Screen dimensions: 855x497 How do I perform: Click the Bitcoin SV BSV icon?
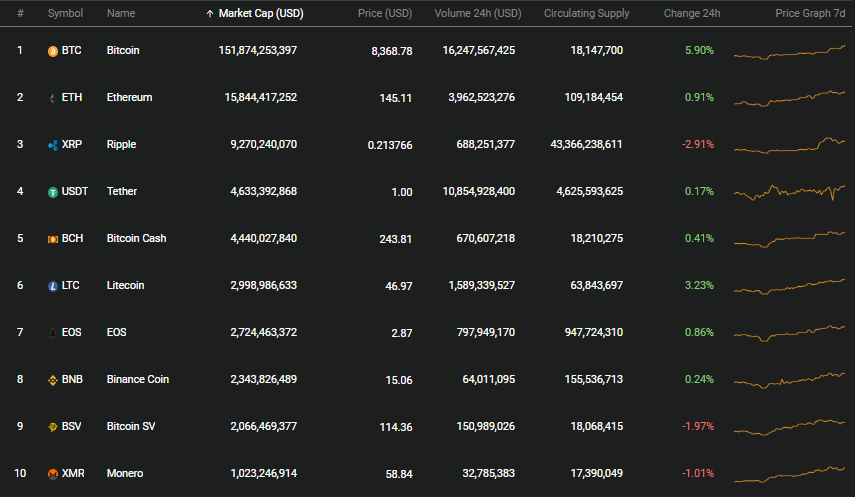tap(53, 427)
